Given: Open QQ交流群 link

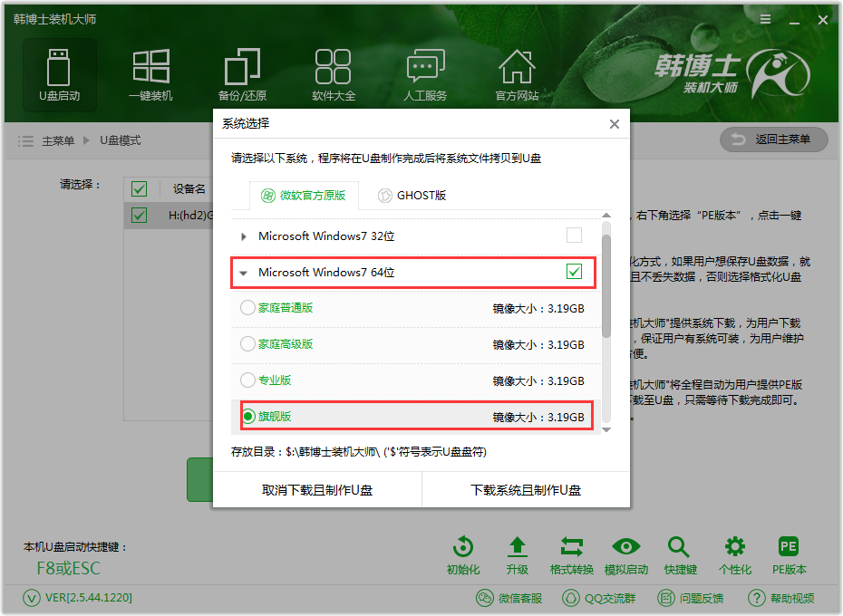Looking at the screenshot, I should (598, 598).
